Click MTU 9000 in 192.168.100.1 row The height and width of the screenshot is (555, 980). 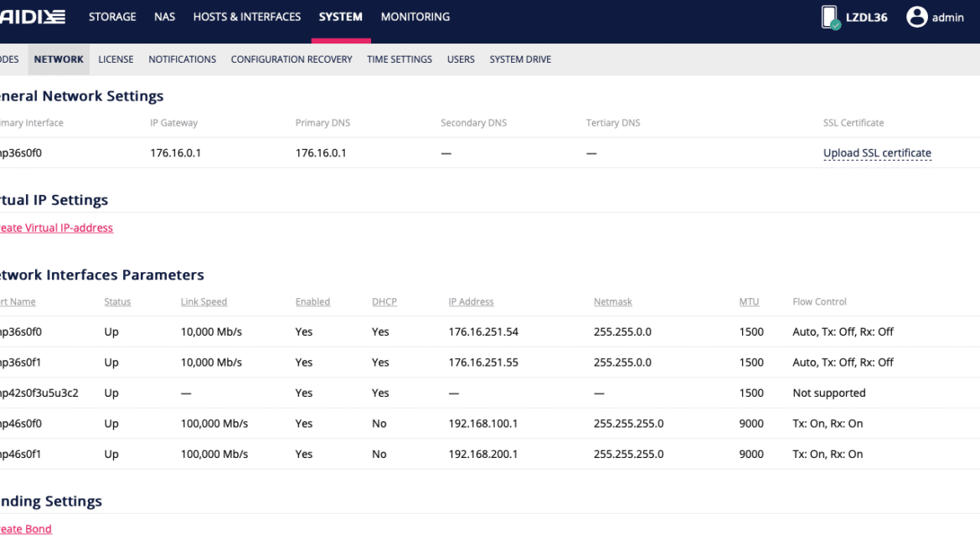tap(751, 424)
